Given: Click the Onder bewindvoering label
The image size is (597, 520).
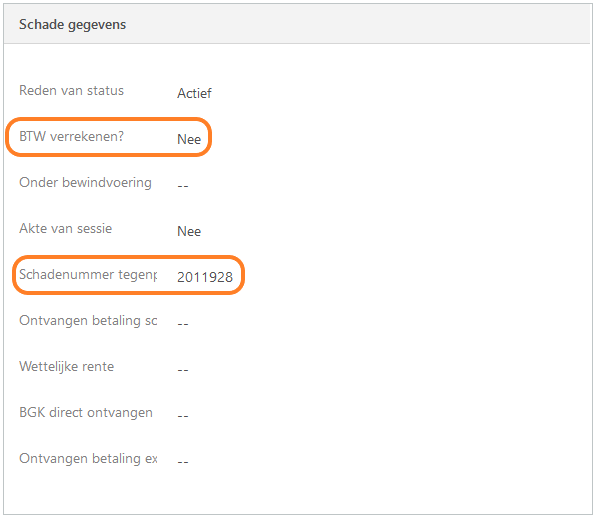Looking at the screenshot, I should [85, 182].
